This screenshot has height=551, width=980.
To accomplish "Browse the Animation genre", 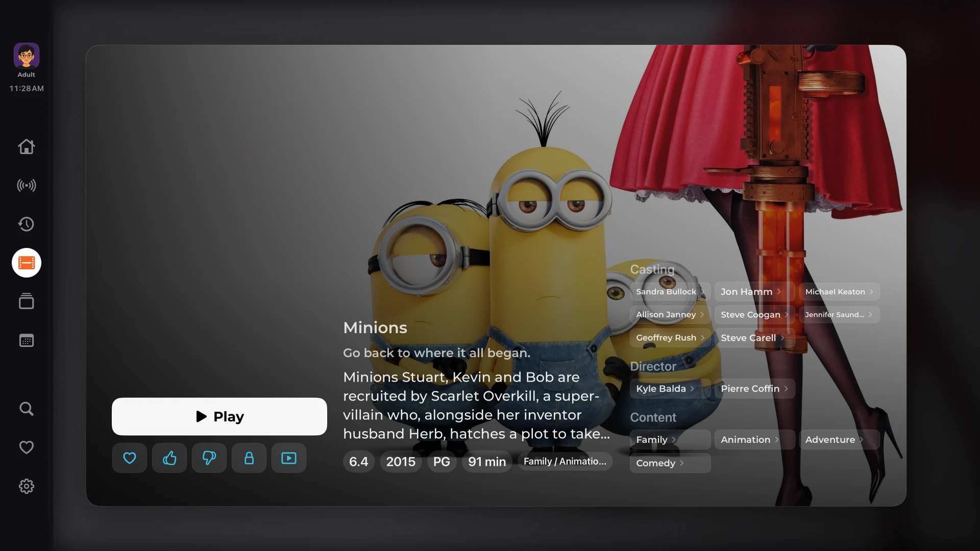I will click(755, 440).
